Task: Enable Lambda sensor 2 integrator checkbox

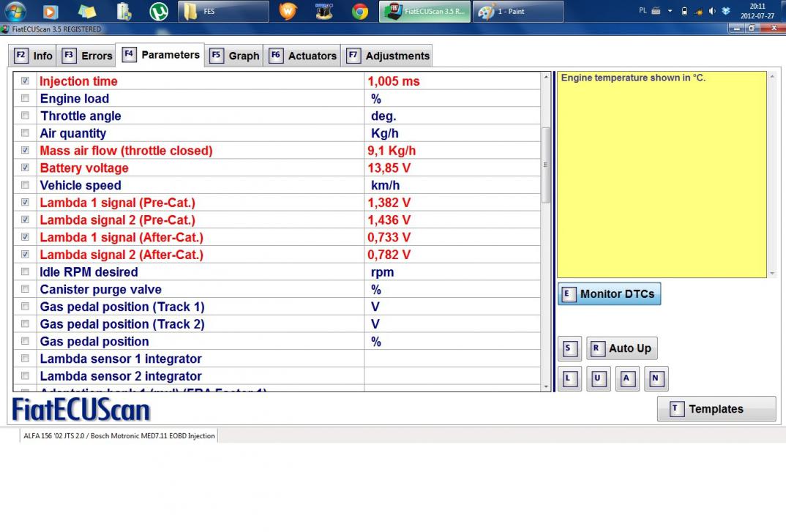Action: pos(25,375)
